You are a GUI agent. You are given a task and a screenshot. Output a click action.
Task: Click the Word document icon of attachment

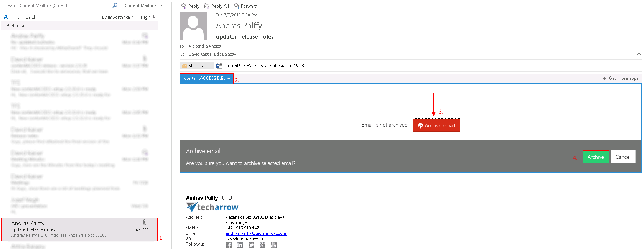219,66
